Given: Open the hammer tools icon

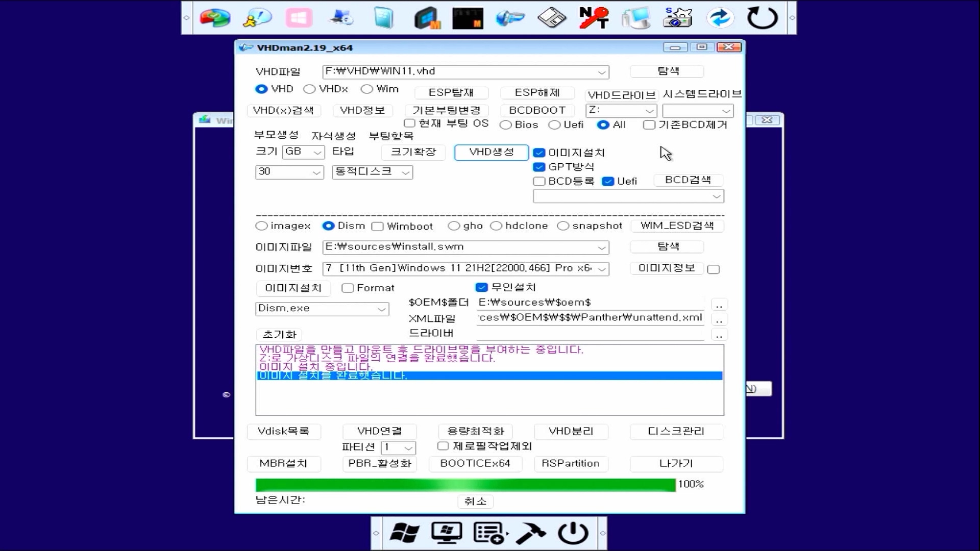Looking at the screenshot, I should point(531,533).
